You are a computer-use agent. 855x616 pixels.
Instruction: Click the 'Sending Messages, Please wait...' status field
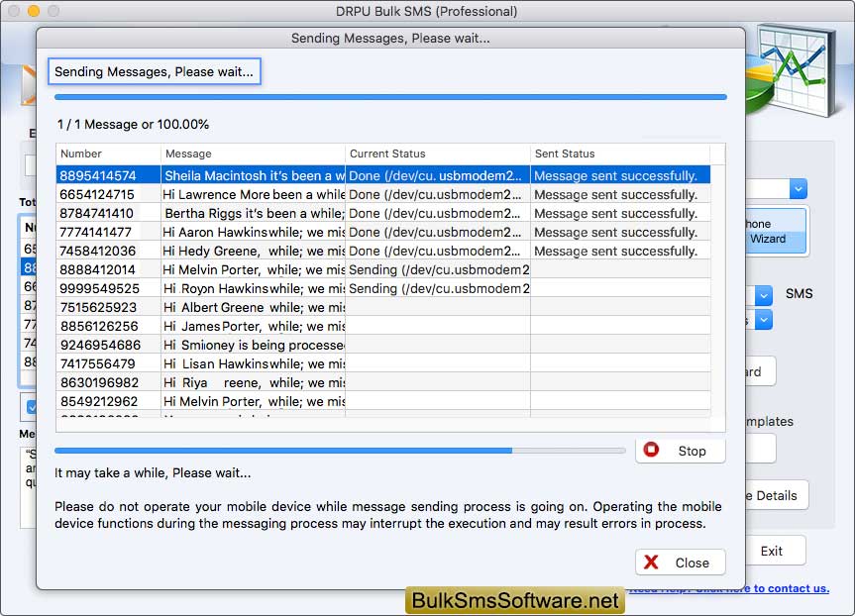point(155,71)
